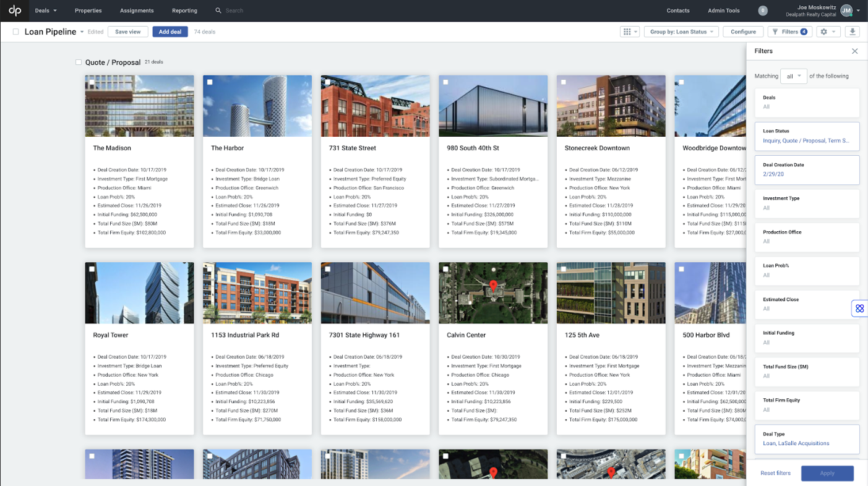Switch to the Reporting tab
The image size is (868, 486).
(184, 11)
